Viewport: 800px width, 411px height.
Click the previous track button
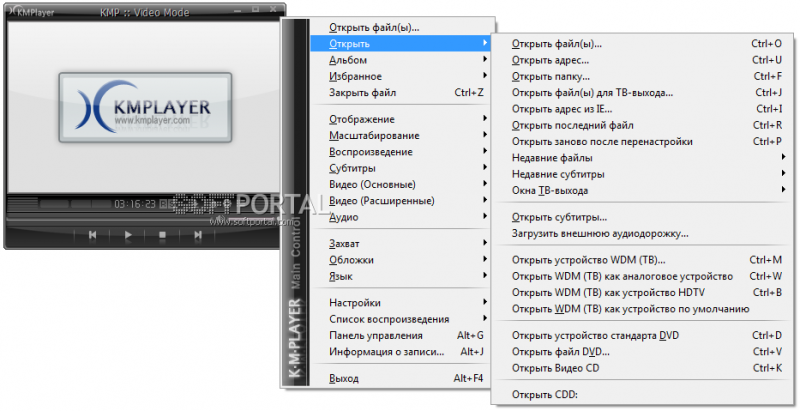point(92,235)
